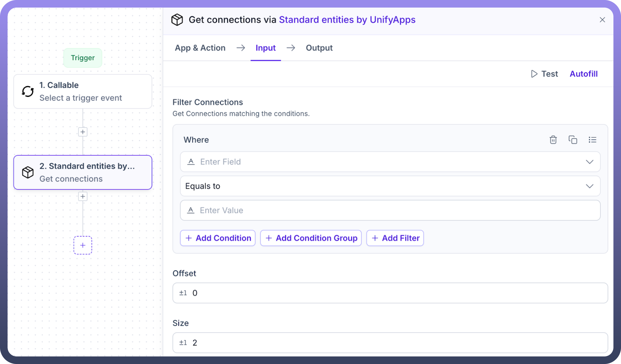Add step below Standard entities node

pyautogui.click(x=83, y=197)
